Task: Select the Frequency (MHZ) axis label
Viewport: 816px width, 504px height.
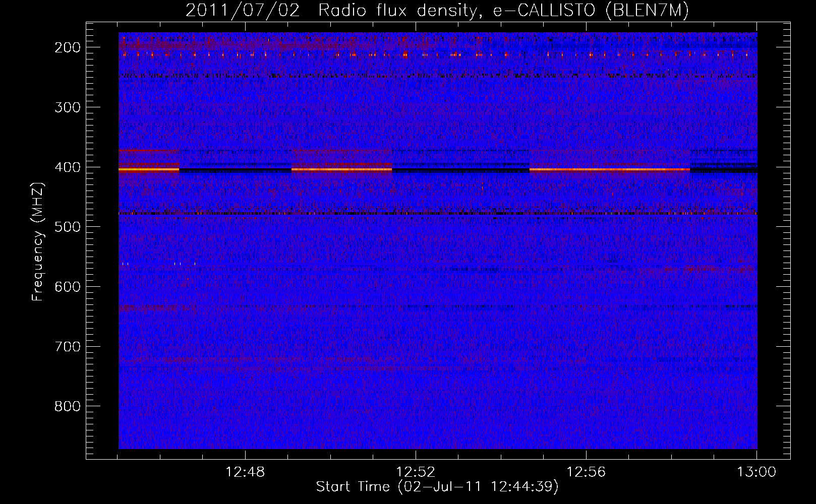Action: (x=38, y=241)
